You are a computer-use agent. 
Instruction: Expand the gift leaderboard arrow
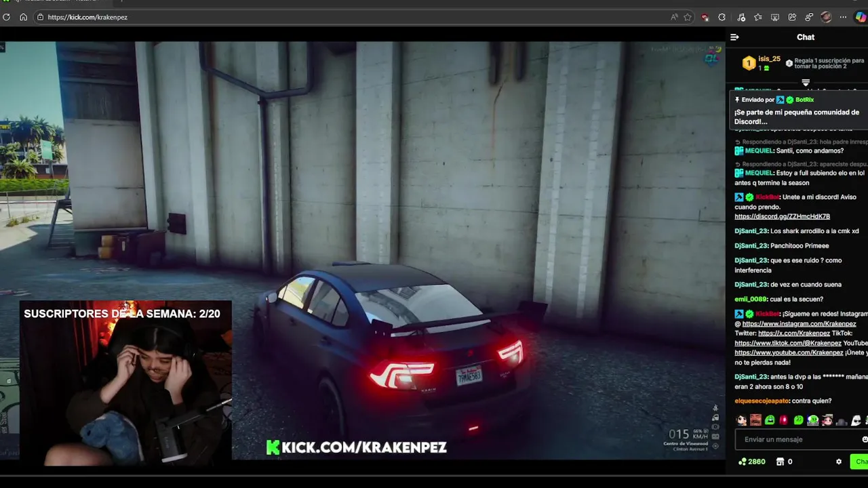click(806, 83)
